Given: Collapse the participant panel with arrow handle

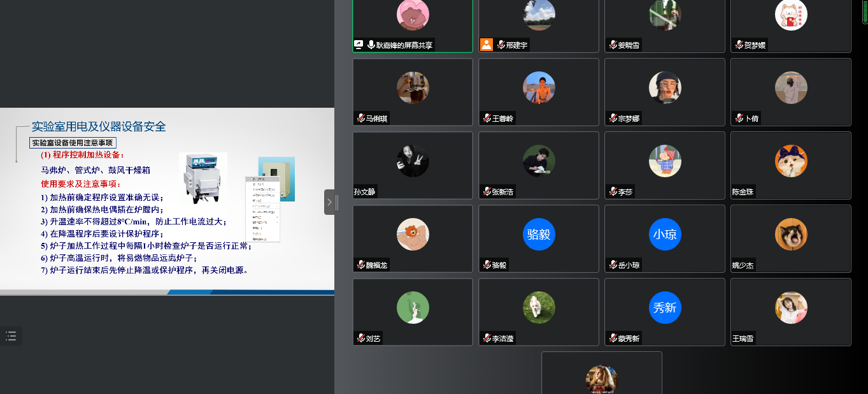Looking at the screenshot, I should tap(329, 202).
